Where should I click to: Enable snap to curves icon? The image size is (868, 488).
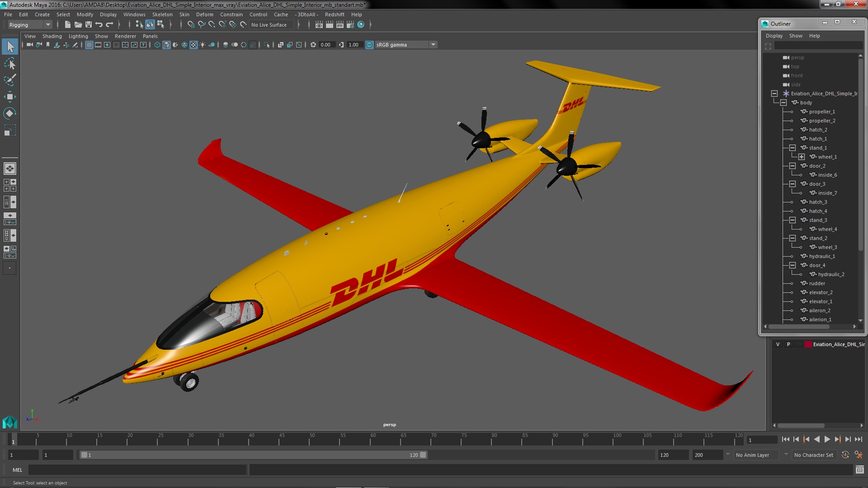point(202,25)
